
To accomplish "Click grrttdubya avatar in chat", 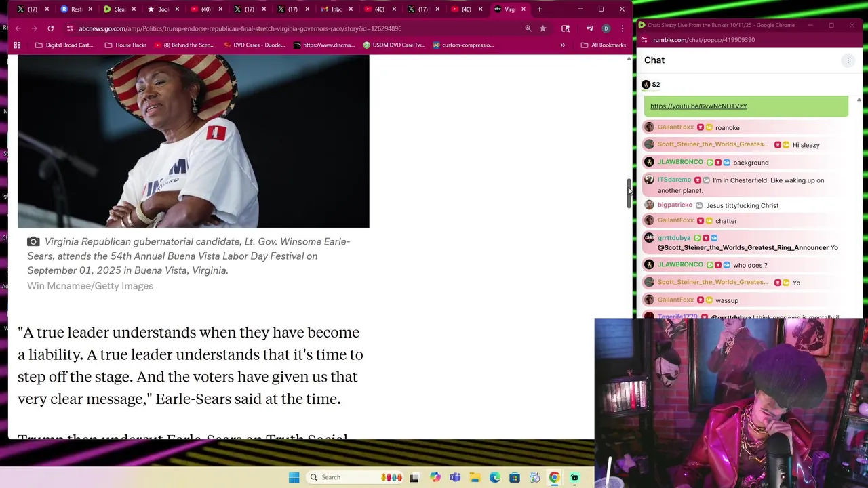I will pos(649,238).
